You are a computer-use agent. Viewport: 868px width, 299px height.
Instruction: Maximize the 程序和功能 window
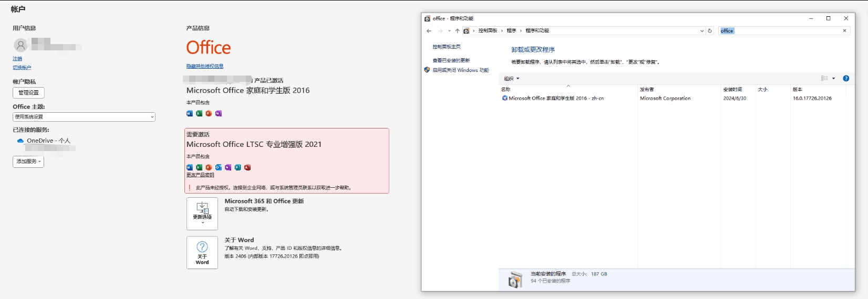(829, 18)
